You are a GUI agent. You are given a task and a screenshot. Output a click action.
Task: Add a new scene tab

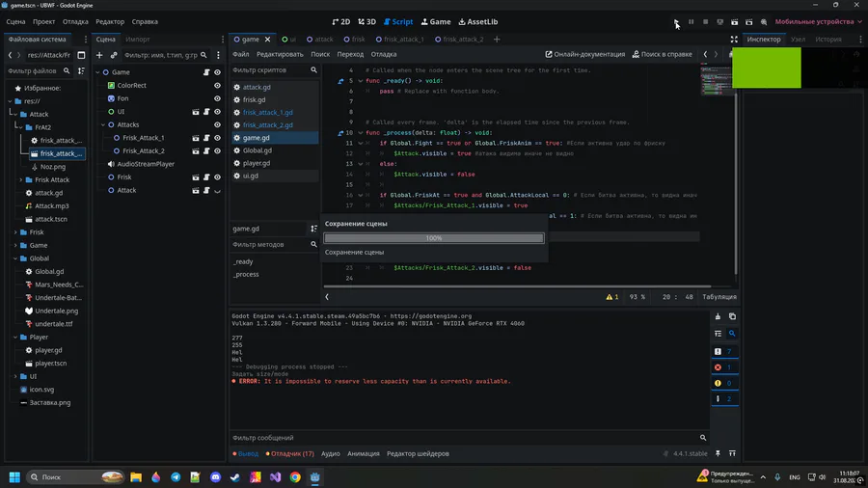point(497,40)
